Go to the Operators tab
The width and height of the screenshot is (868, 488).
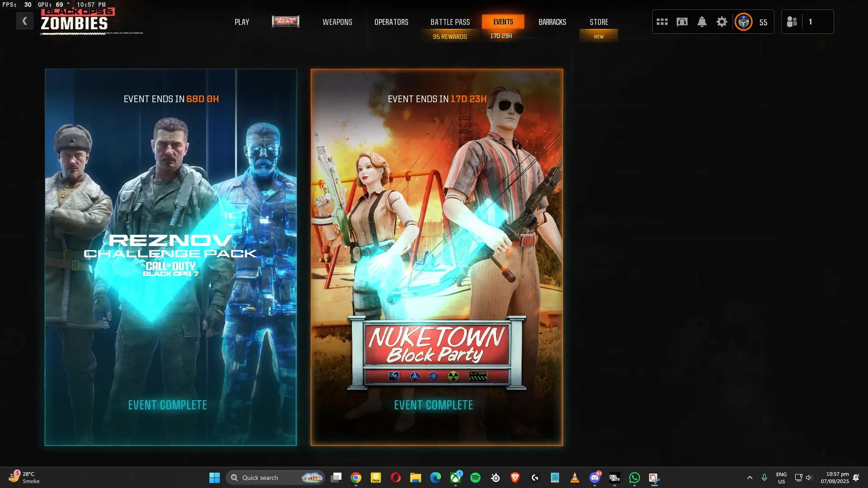[391, 22]
